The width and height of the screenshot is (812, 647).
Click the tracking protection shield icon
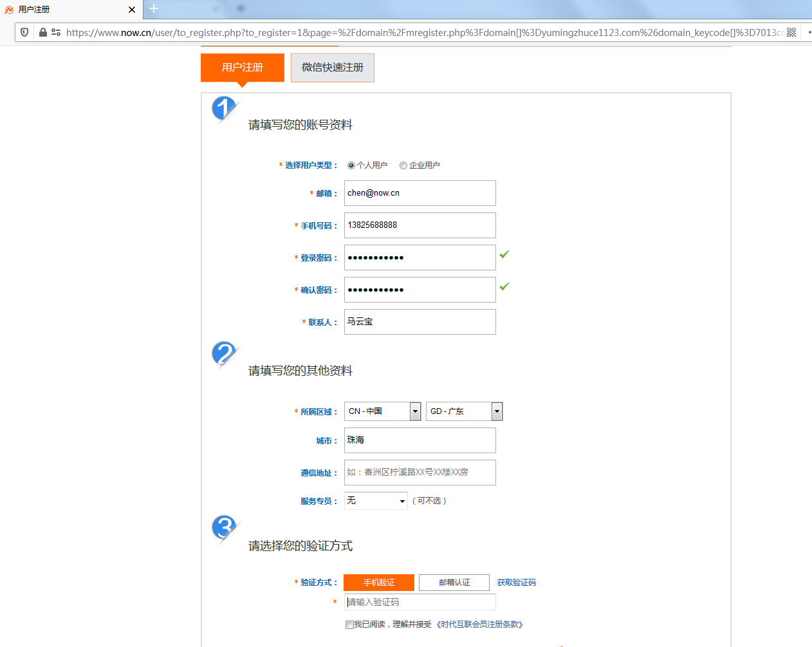click(x=24, y=32)
